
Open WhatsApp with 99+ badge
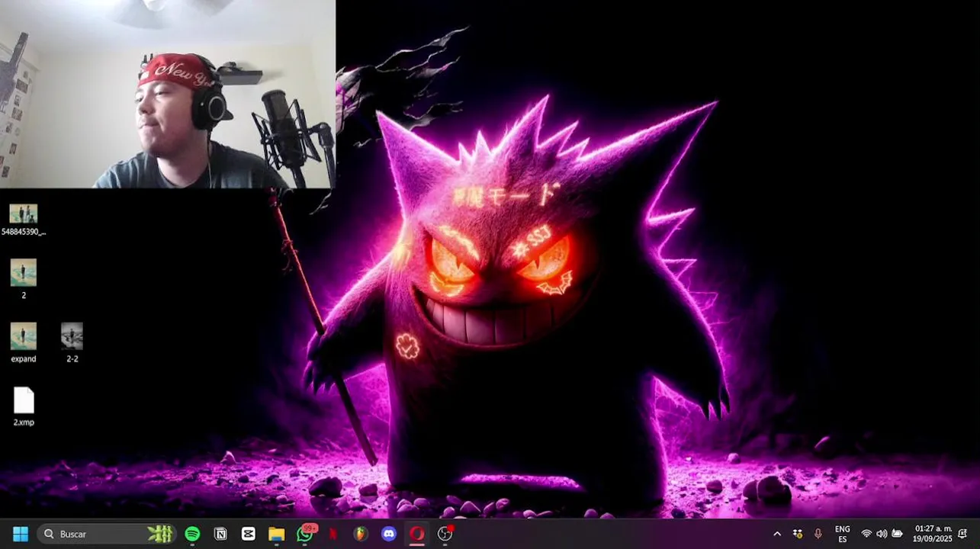[305, 534]
